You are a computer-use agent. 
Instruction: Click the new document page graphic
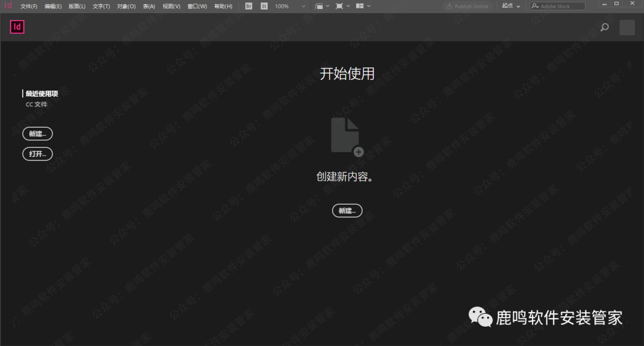point(345,135)
